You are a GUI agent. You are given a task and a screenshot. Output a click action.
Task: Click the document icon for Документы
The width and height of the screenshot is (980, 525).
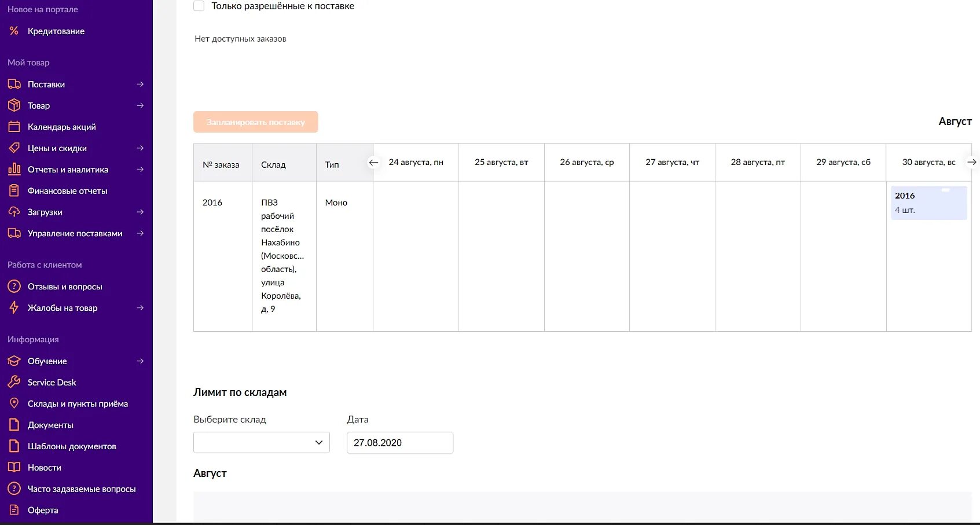click(x=14, y=425)
